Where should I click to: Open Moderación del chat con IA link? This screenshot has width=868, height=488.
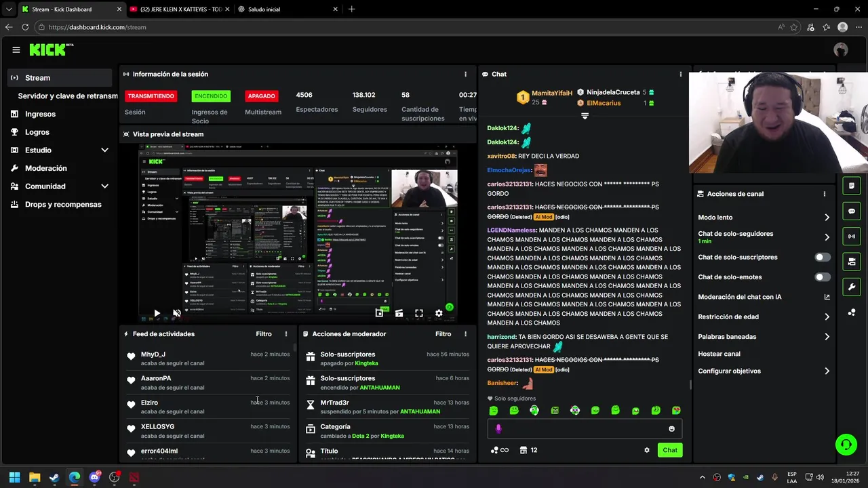coord(764,297)
